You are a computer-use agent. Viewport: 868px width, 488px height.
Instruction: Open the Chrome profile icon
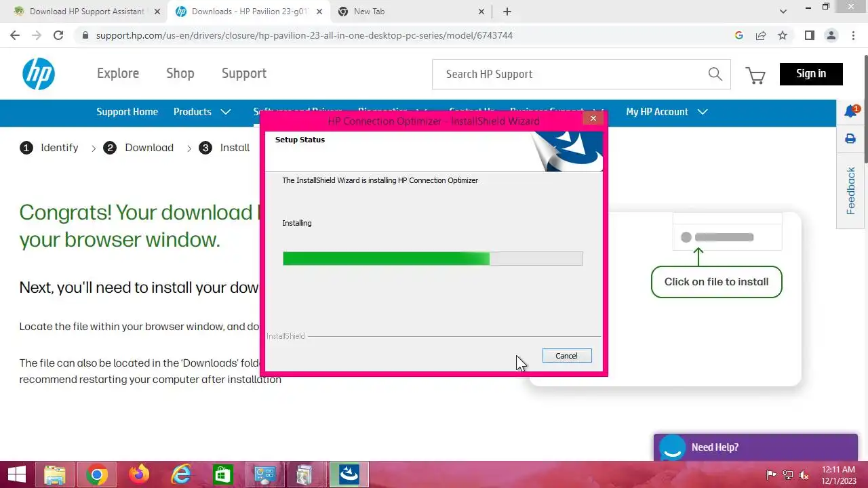coord(831,35)
